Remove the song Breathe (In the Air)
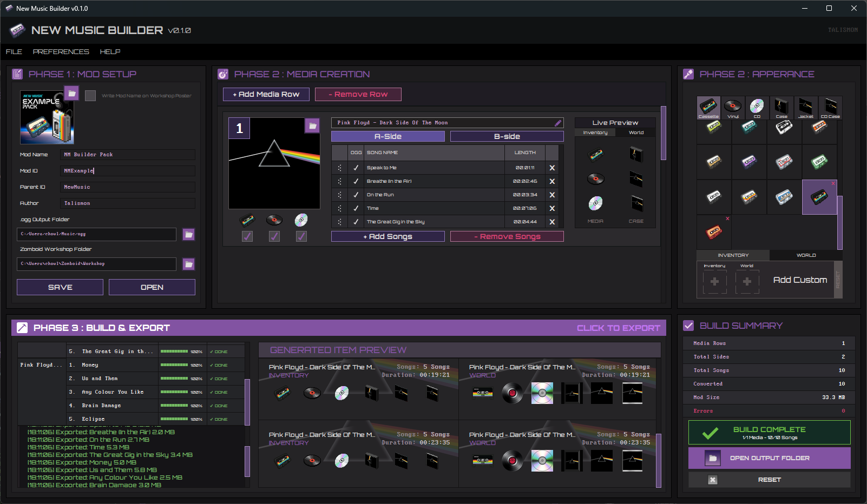The width and height of the screenshot is (867, 504). 552,181
